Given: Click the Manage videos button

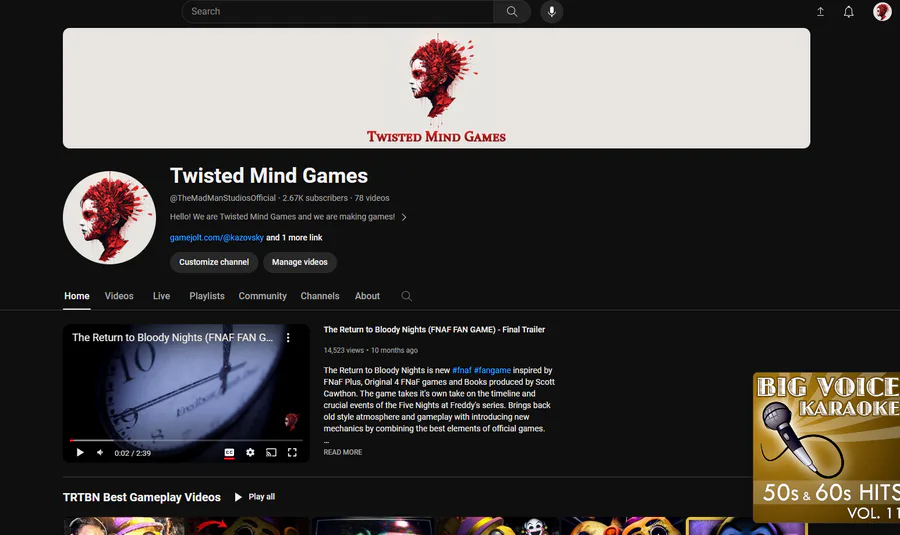Looking at the screenshot, I should pos(300,262).
